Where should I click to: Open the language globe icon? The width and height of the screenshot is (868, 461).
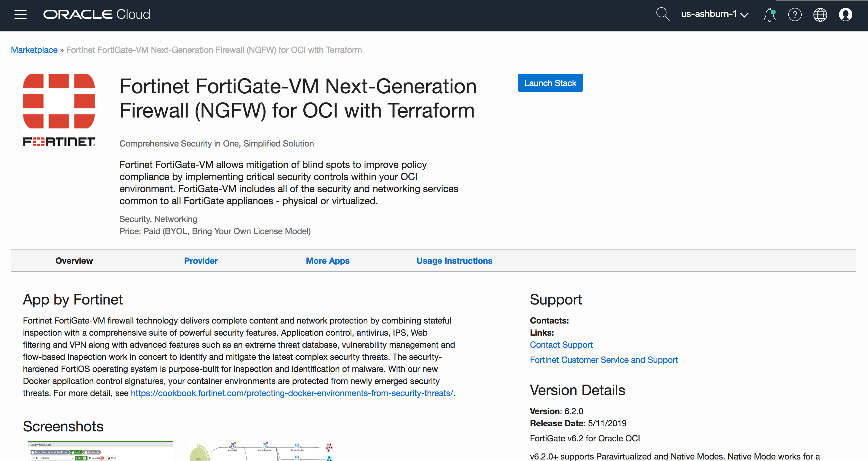(x=820, y=15)
